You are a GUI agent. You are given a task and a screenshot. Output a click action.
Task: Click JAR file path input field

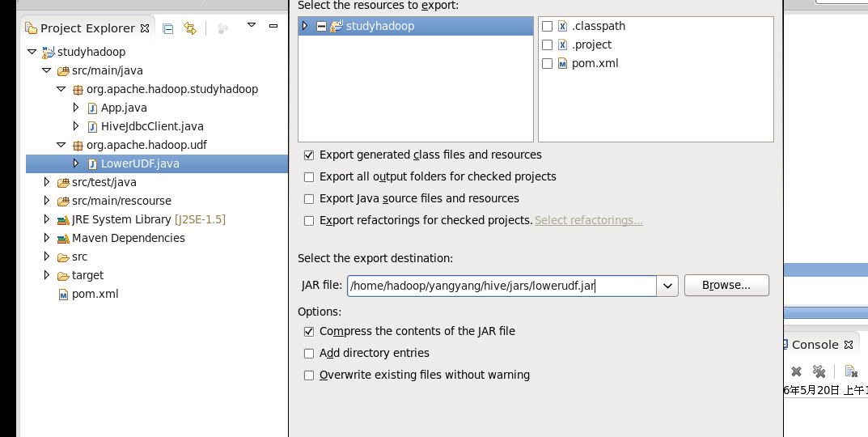[x=502, y=286]
